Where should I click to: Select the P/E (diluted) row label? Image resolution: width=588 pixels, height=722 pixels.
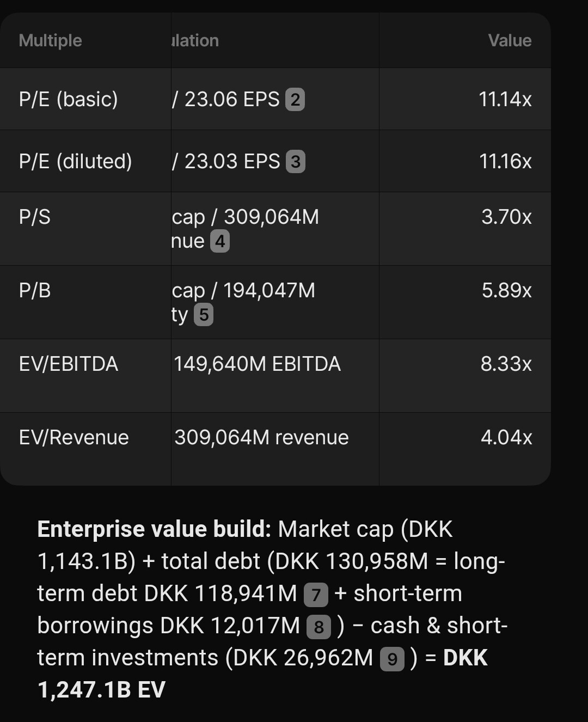(x=76, y=162)
